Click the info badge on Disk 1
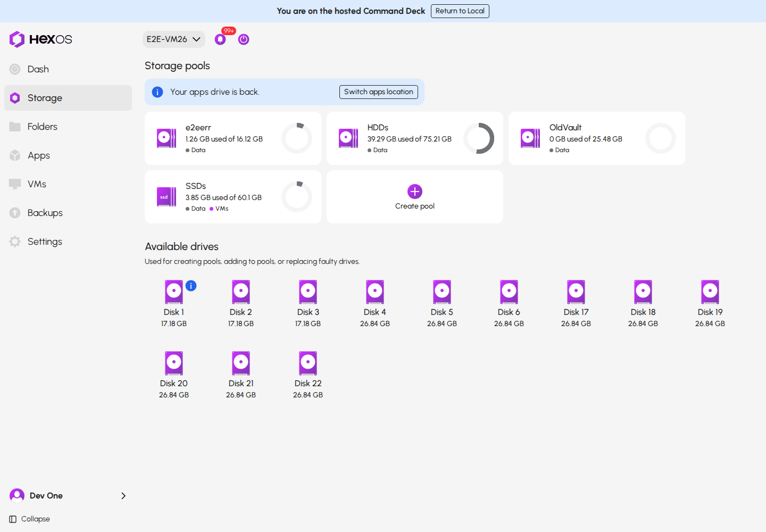 coord(191,286)
